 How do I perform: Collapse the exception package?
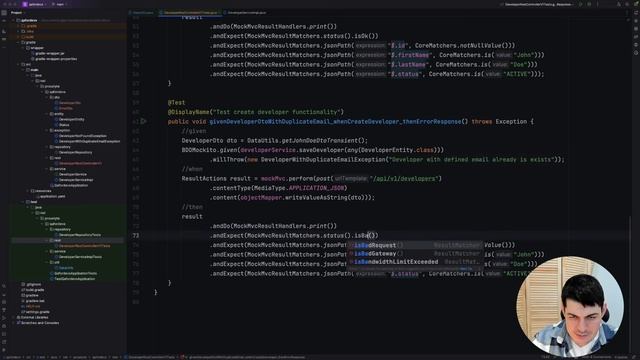click(47, 130)
